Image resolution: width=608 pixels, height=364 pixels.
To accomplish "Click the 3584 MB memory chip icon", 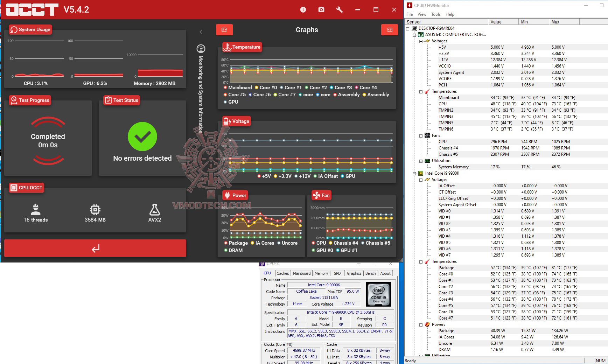I will 95,210.
